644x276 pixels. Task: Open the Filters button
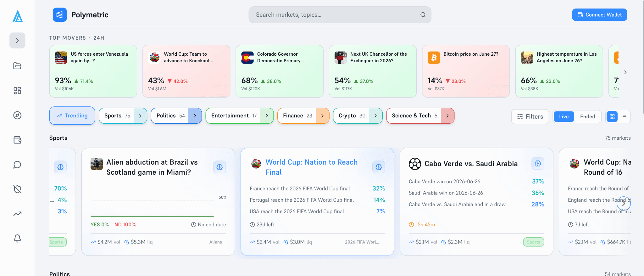(x=530, y=116)
